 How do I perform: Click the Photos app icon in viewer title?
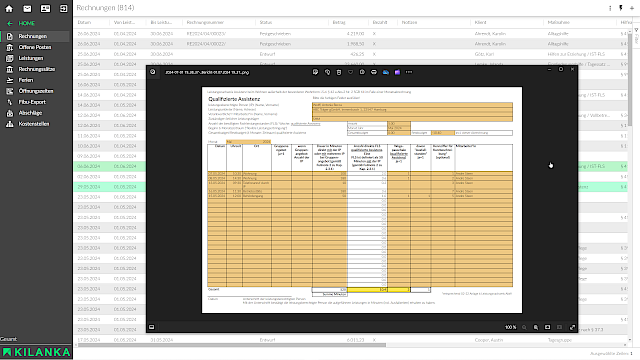153,72
